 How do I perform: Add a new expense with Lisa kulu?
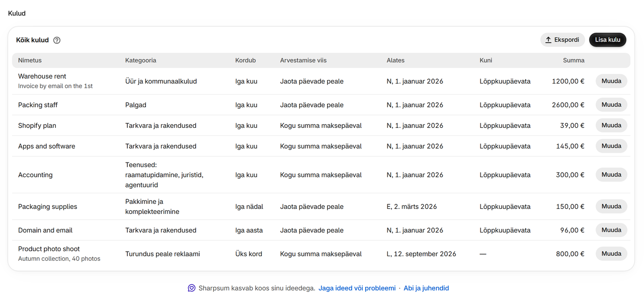[x=608, y=40]
